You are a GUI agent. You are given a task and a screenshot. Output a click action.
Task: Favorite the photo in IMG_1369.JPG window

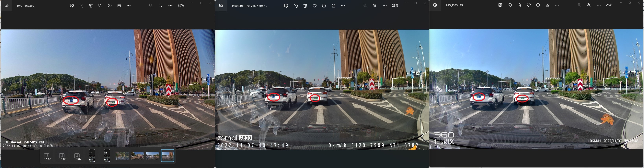point(100,5)
